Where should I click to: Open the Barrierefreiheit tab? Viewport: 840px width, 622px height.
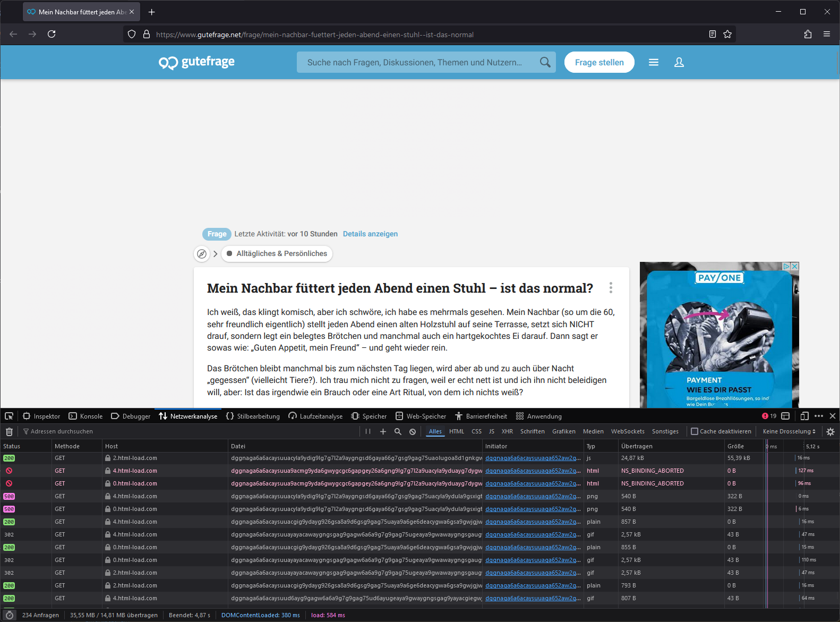481,416
